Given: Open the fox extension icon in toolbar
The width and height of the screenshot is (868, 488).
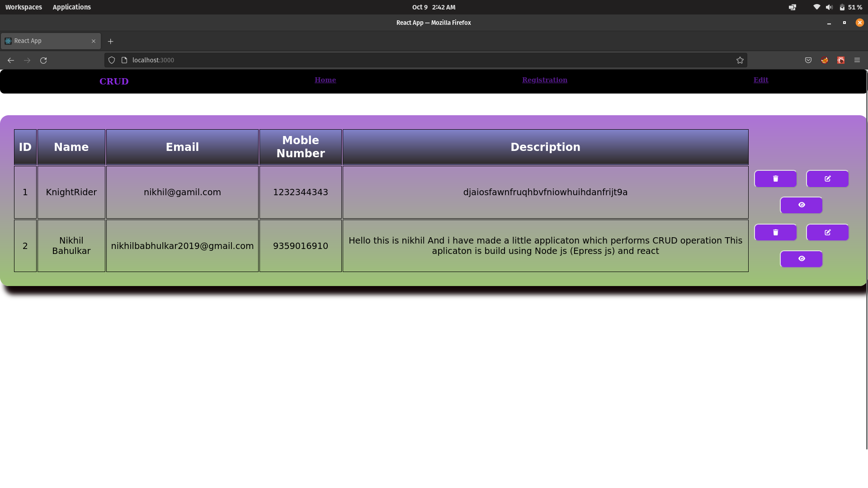Looking at the screenshot, I should coord(824,60).
